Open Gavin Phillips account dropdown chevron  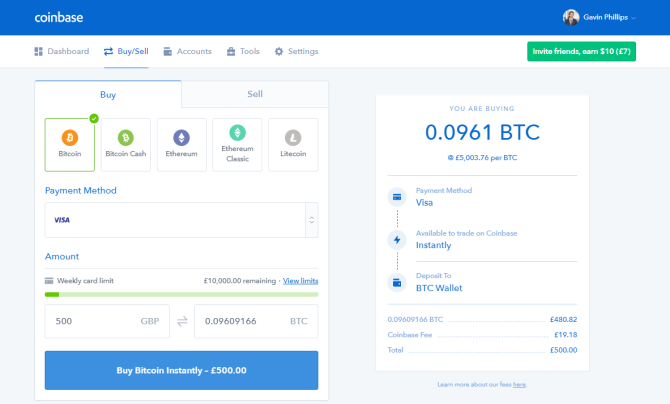633,18
